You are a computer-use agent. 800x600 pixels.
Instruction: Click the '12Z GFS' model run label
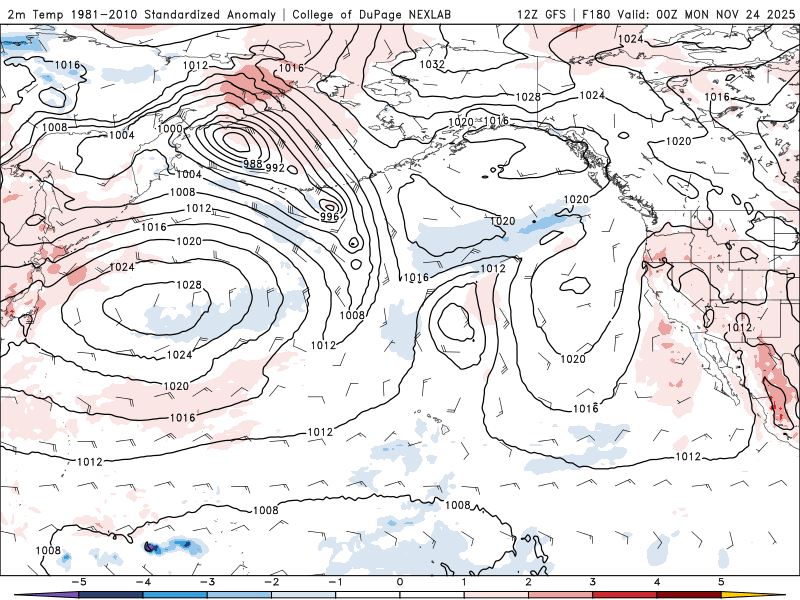tap(541, 14)
